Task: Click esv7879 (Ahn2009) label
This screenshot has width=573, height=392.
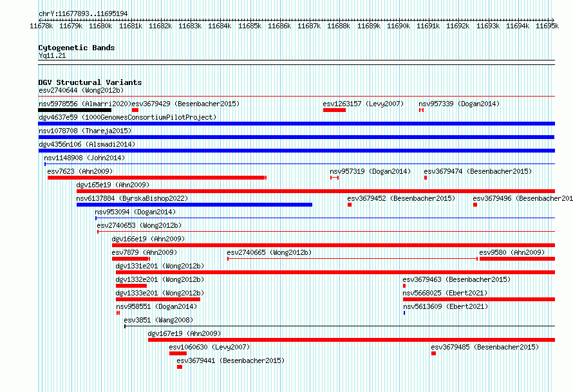Action: 144,252
